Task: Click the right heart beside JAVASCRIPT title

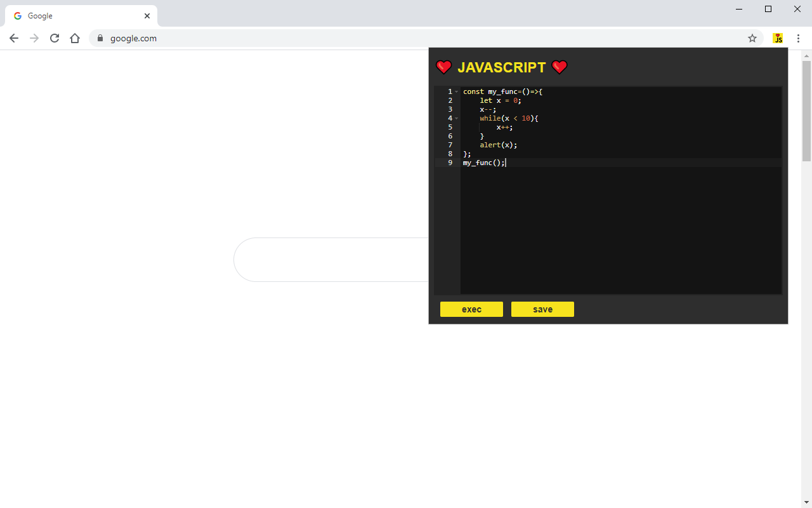Action: tap(559, 67)
